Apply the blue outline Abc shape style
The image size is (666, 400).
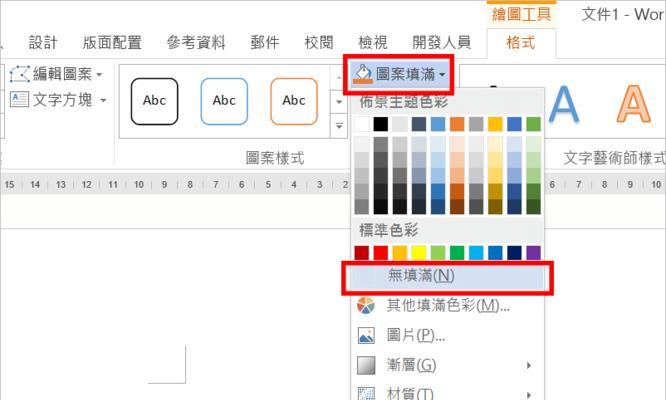coord(224,101)
